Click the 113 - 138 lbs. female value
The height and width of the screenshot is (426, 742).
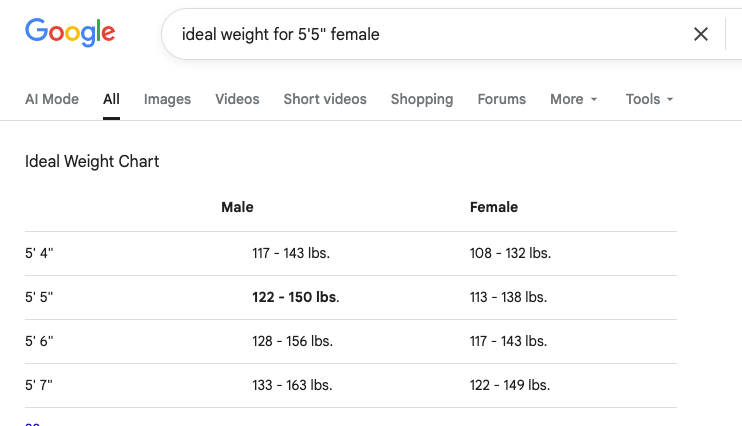[x=508, y=297]
